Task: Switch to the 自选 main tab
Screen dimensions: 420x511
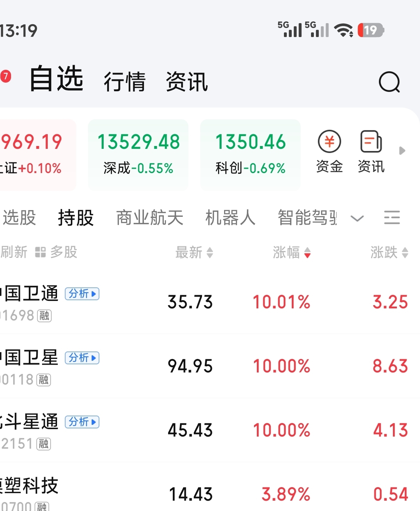Action: click(57, 79)
